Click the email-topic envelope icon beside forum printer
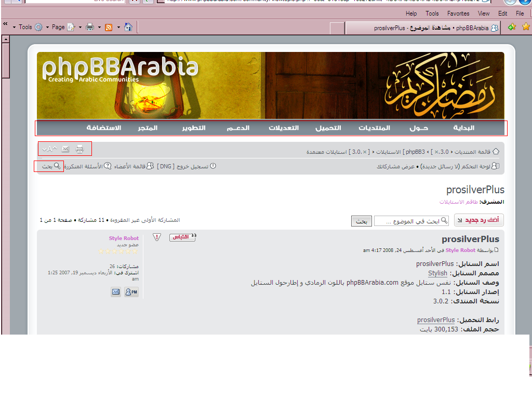This screenshot has height=399, width=532. 65,149
